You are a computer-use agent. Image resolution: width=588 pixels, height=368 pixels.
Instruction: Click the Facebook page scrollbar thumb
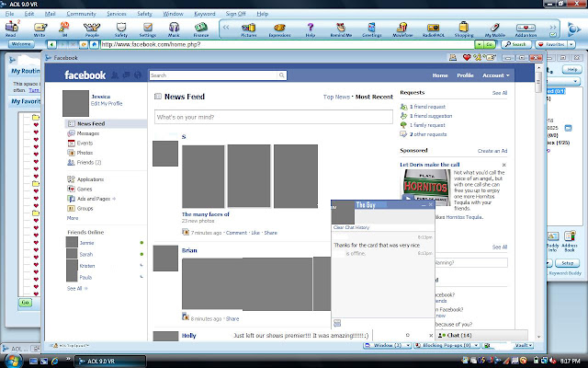point(538,82)
